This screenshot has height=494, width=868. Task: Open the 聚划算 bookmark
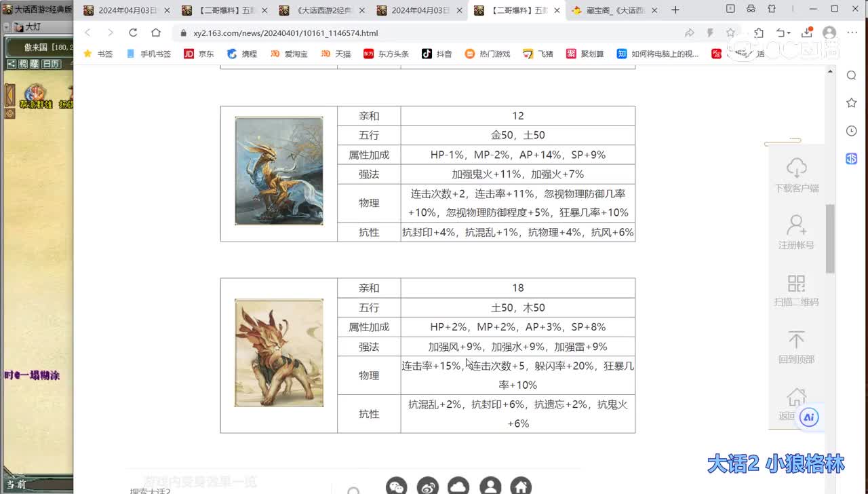(585, 54)
